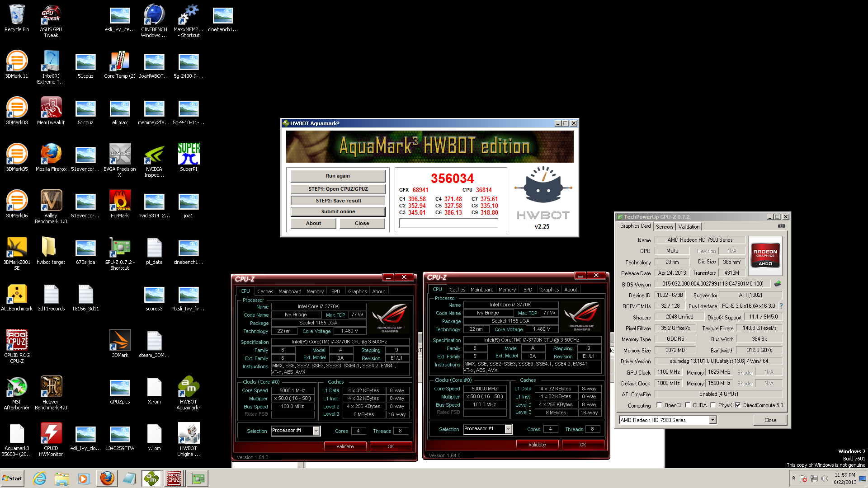
Task: Launch SuperPI desktop icon
Action: click(189, 158)
